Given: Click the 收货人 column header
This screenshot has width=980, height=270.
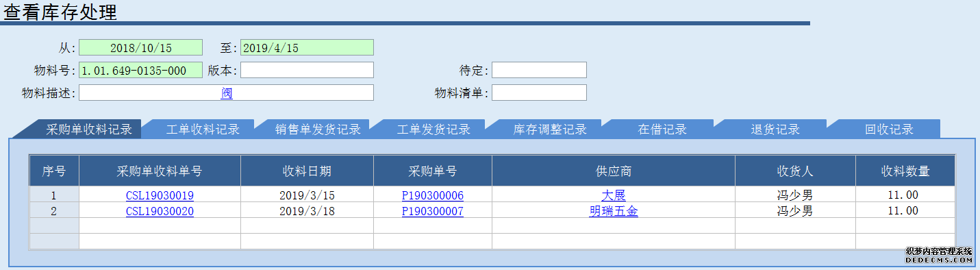Looking at the screenshot, I should 795,171.
